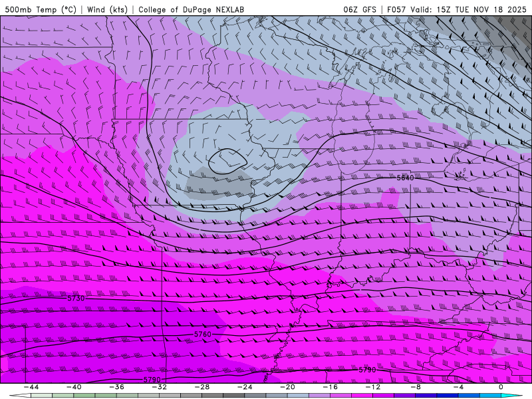The width and height of the screenshot is (532, 399).
Task: Click the 5640 height contour label
Action: (406, 178)
